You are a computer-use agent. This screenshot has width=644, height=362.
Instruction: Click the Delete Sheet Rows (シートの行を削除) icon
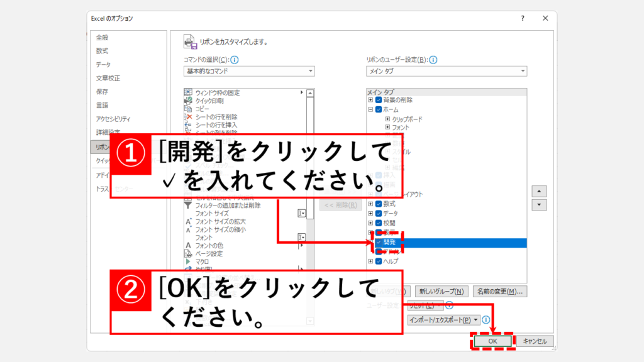188,117
